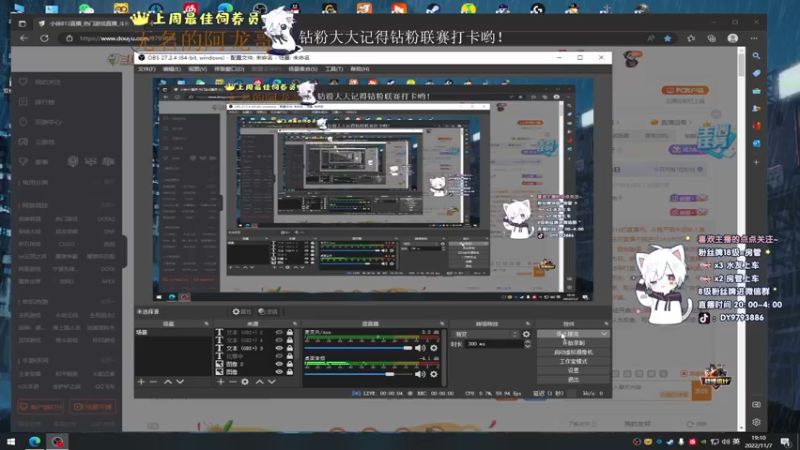This screenshot has height=450, width=800.
Task: Toggle lock on 文本 (GDI+) 3 source
Action: [290, 348]
